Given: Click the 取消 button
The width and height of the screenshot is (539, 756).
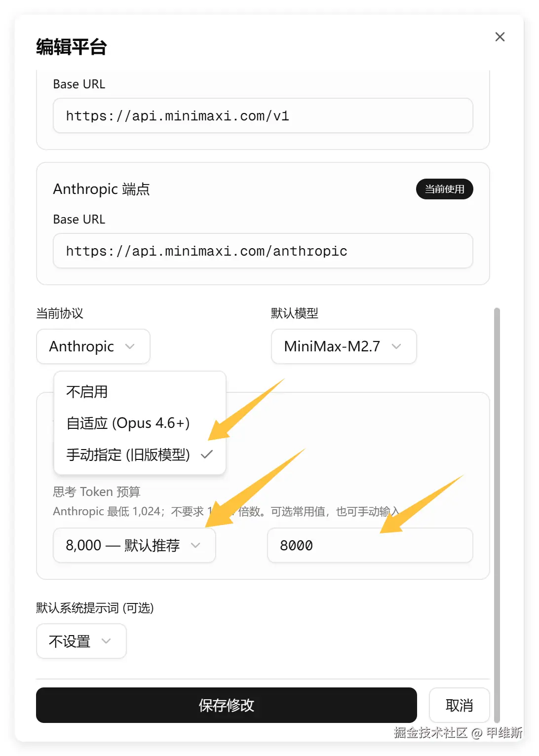Looking at the screenshot, I should (459, 705).
